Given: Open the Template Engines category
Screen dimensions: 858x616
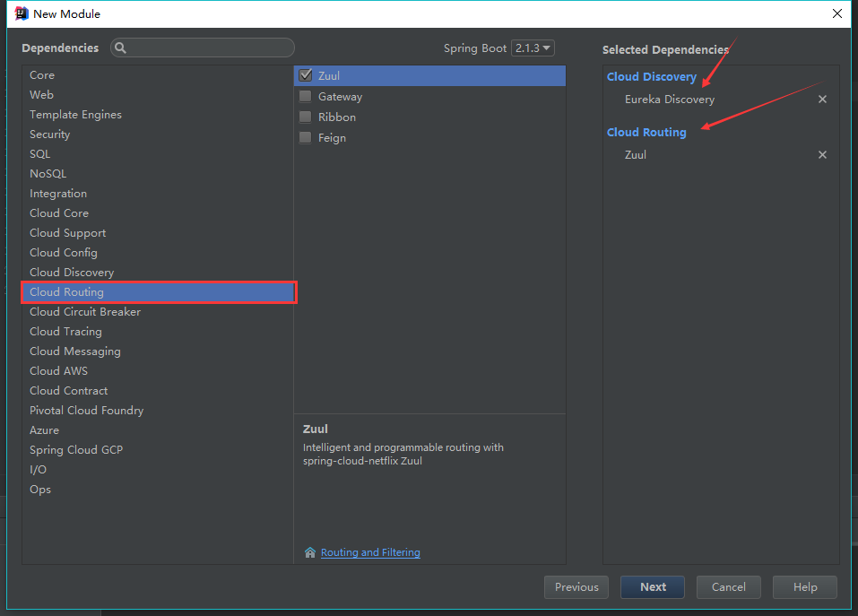Looking at the screenshot, I should coord(158,115).
